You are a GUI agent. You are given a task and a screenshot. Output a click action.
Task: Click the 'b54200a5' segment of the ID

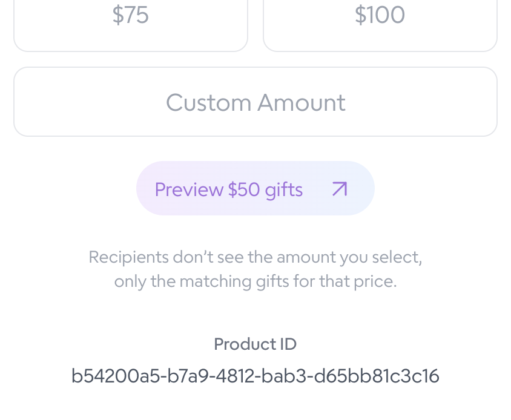[116, 376]
